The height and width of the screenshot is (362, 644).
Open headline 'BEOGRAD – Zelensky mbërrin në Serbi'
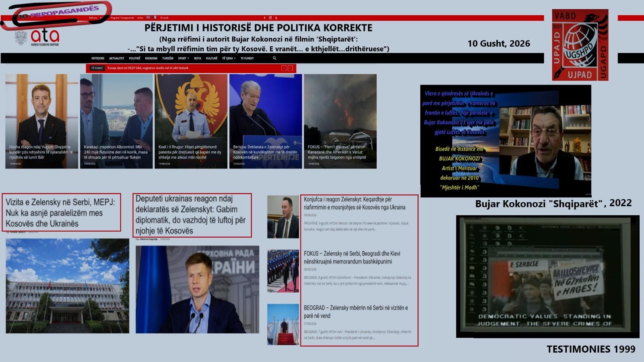click(356, 312)
